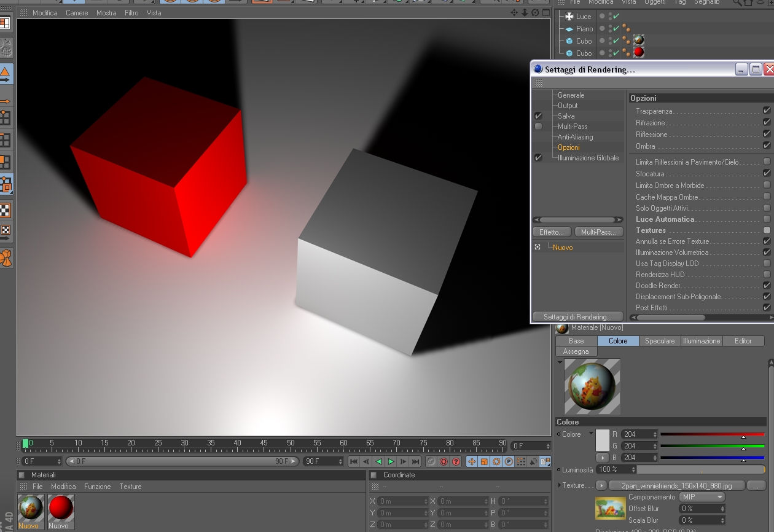Toggle the rotation keyframe icon

(496, 461)
